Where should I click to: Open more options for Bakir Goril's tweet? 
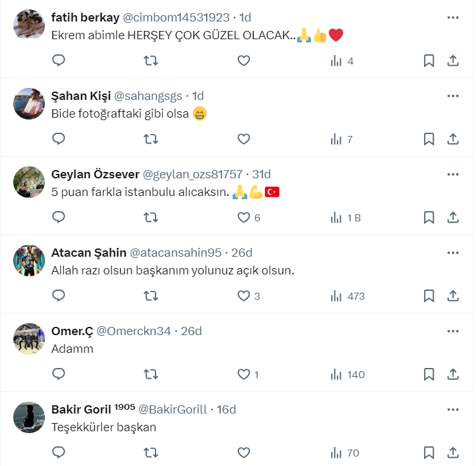point(453,409)
